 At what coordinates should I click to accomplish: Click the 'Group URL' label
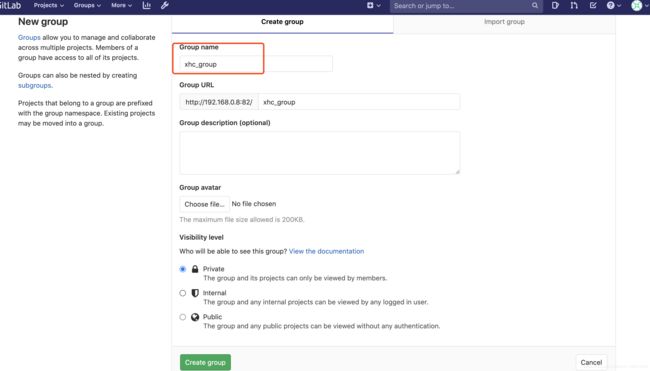(x=196, y=85)
